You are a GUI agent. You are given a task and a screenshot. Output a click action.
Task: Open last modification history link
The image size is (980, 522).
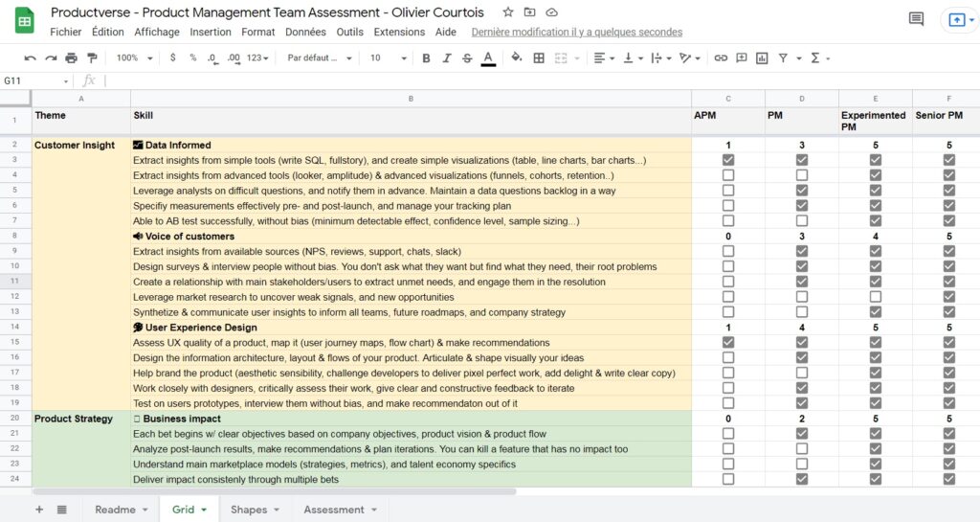click(x=577, y=32)
